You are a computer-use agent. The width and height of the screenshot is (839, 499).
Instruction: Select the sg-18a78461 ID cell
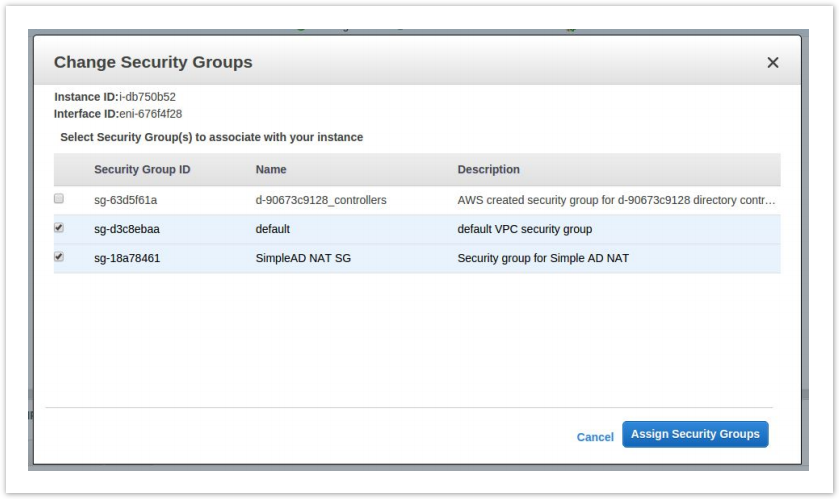(127, 258)
